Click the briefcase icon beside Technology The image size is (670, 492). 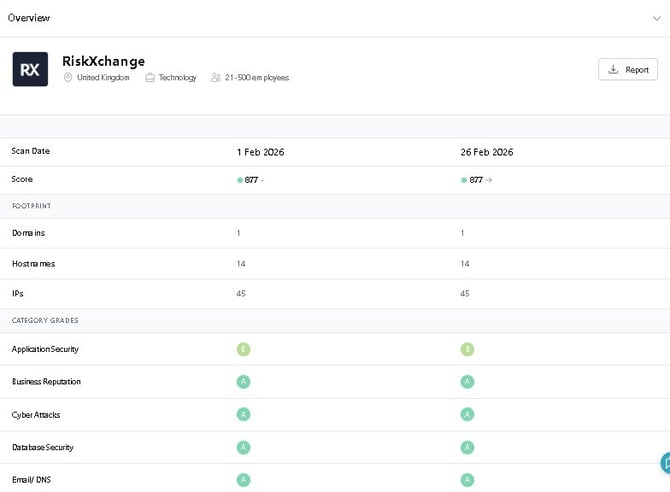(149, 77)
